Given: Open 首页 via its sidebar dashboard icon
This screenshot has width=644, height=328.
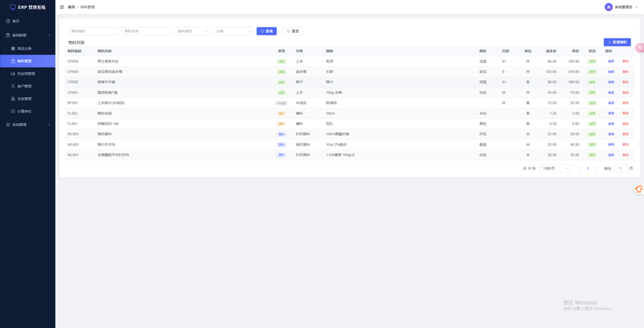Looking at the screenshot, I should click(x=8, y=21).
